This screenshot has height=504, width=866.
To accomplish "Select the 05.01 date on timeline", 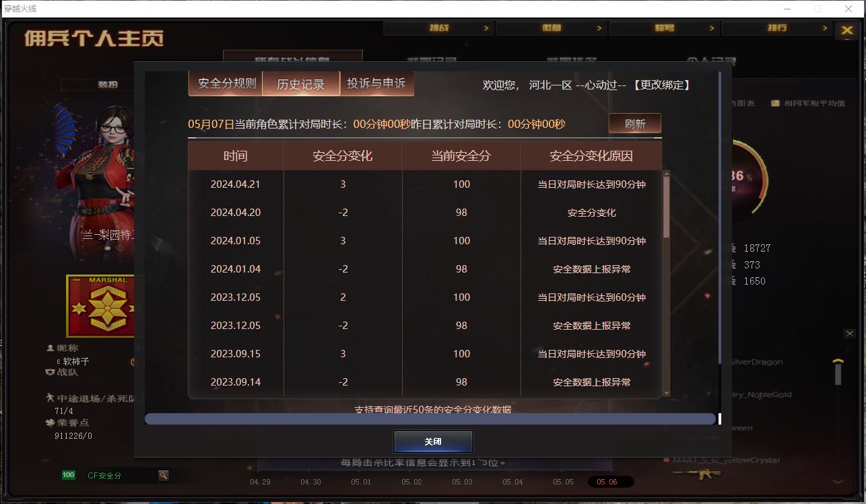I will [361, 482].
